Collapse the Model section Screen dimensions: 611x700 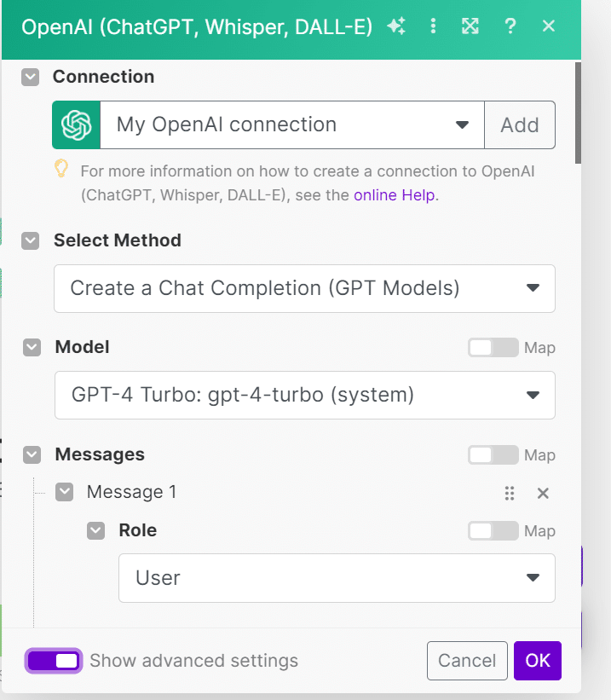32,347
